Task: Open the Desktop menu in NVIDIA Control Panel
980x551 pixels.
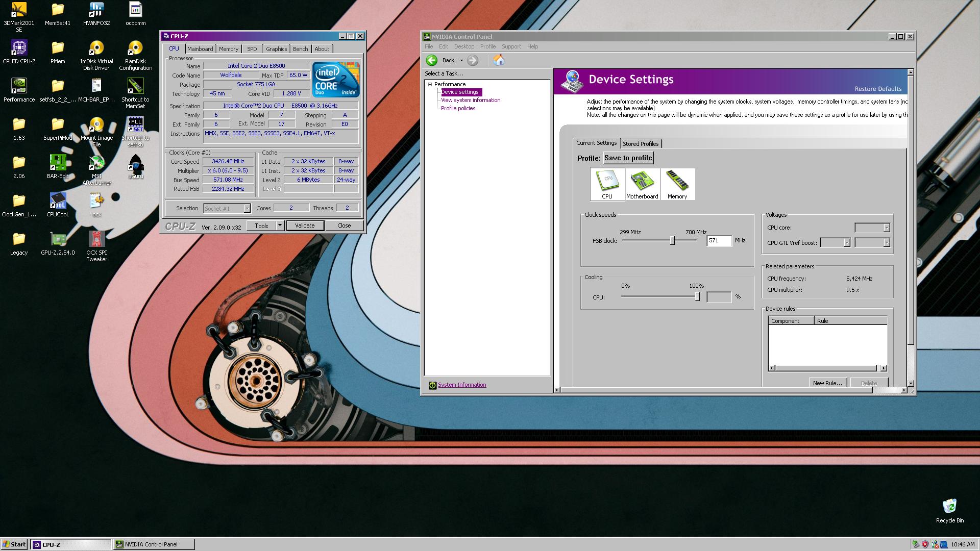Action: tap(464, 46)
